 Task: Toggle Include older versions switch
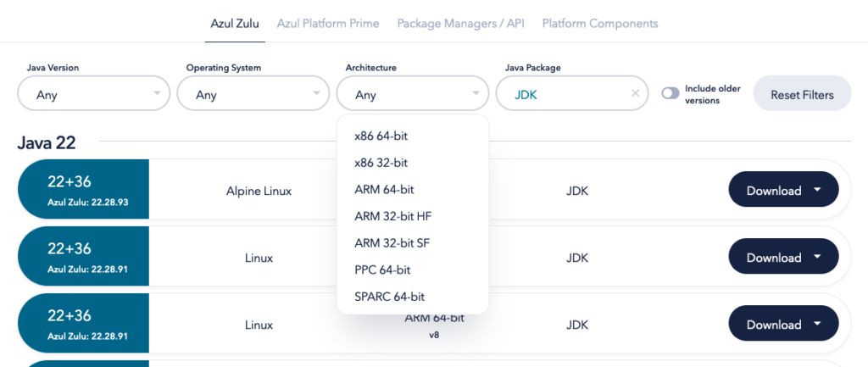pyautogui.click(x=670, y=93)
